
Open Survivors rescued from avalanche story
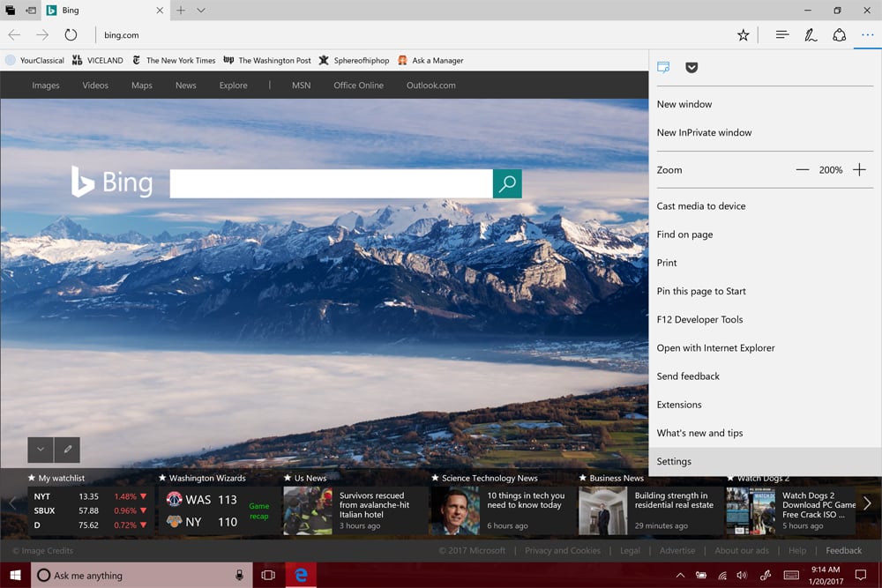click(355, 510)
